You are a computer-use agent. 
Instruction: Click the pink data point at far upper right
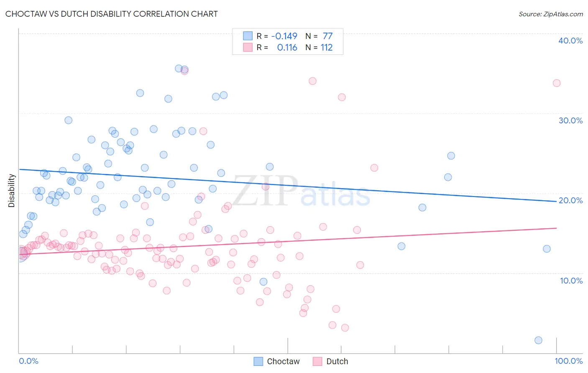(557, 83)
